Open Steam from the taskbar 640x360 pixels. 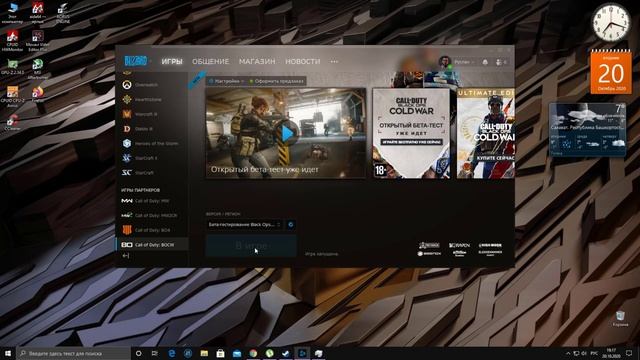click(286, 353)
